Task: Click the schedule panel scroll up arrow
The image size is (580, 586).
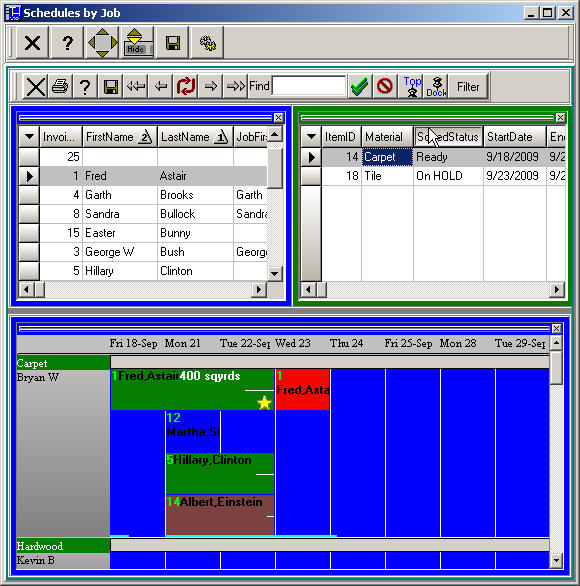Action: [x=556, y=343]
